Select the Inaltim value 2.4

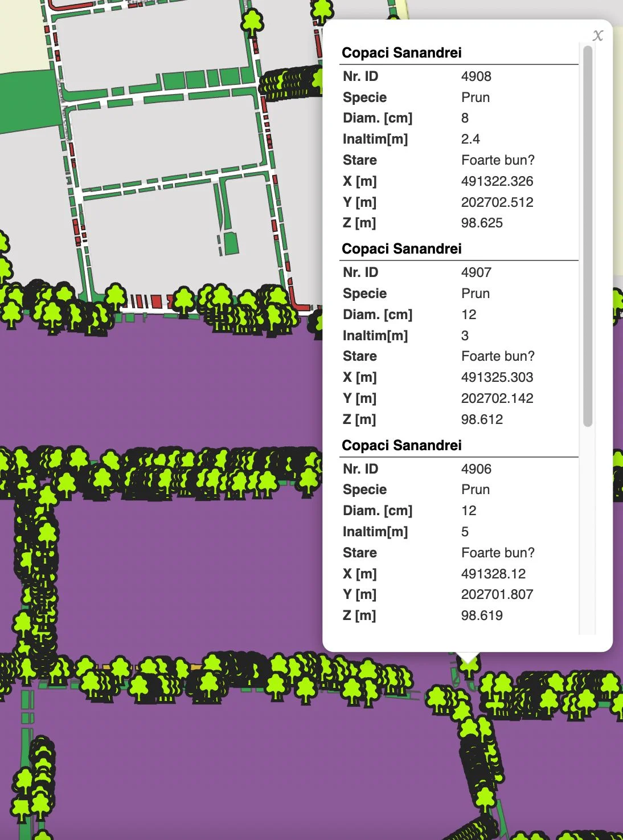[x=470, y=139]
